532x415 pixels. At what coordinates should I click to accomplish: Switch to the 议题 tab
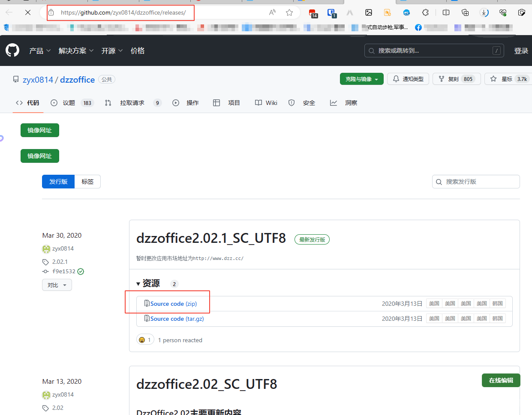click(72, 103)
